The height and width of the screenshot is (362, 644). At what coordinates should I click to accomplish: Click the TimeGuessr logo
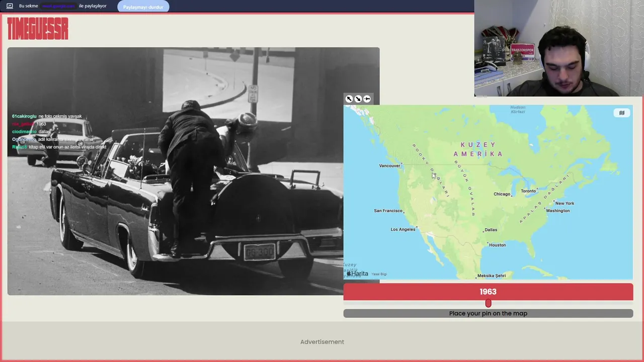(x=38, y=29)
